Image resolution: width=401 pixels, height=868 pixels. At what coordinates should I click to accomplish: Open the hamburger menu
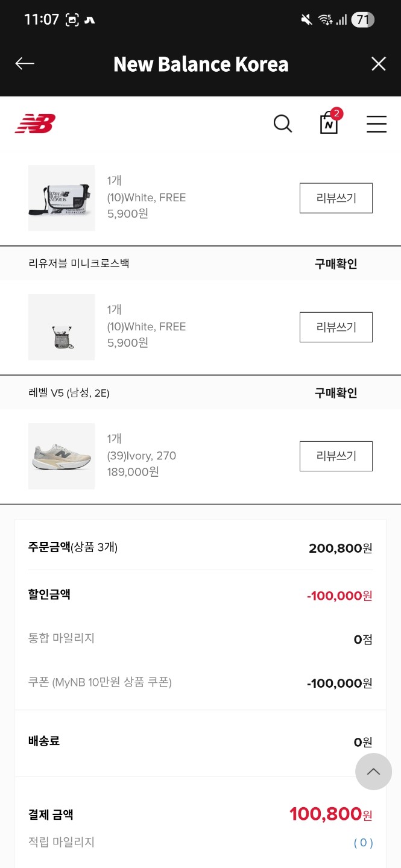coord(376,124)
